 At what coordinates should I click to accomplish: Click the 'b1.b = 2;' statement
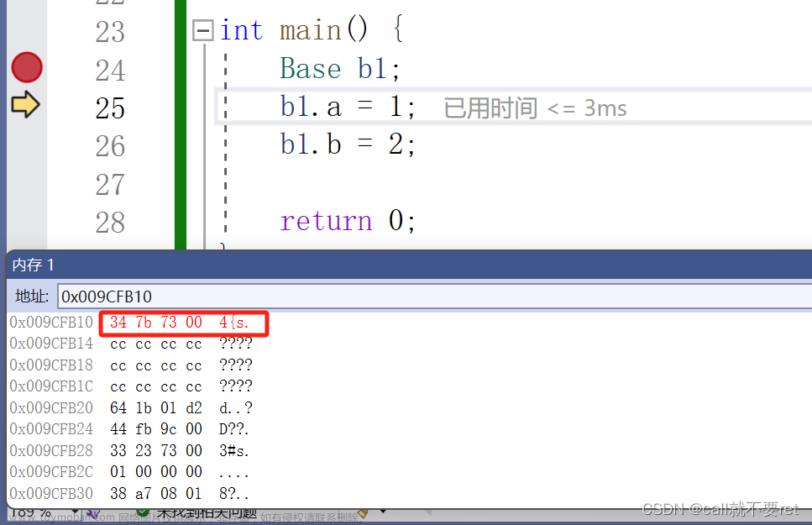coord(348,144)
